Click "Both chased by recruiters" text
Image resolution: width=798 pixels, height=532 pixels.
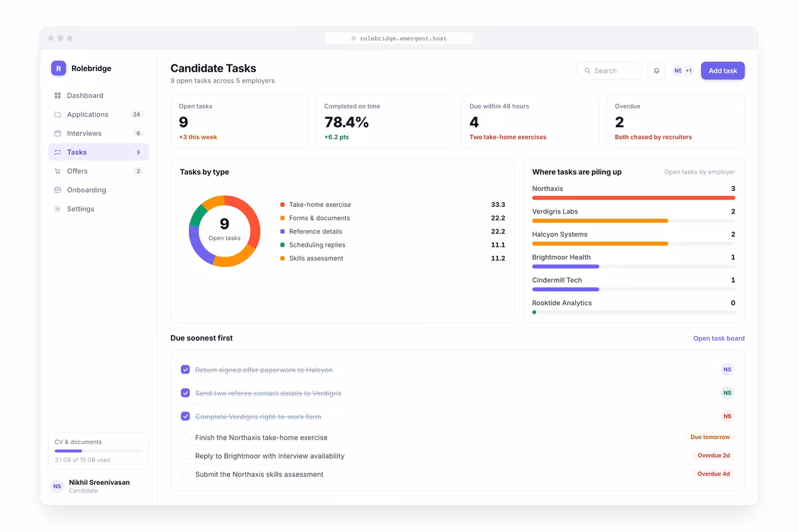point(653,137)
